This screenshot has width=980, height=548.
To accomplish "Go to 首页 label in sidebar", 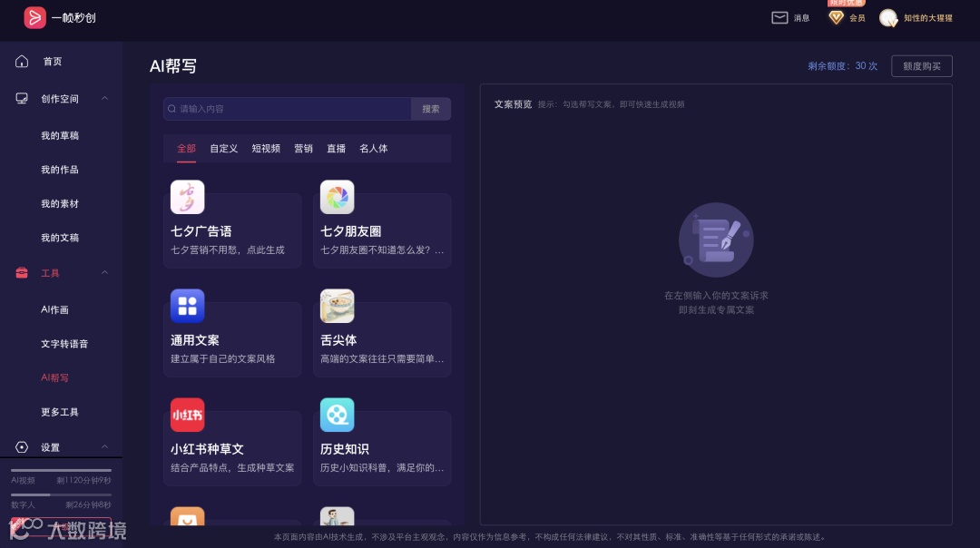I will pyautogui.click(x=53, y=61).
